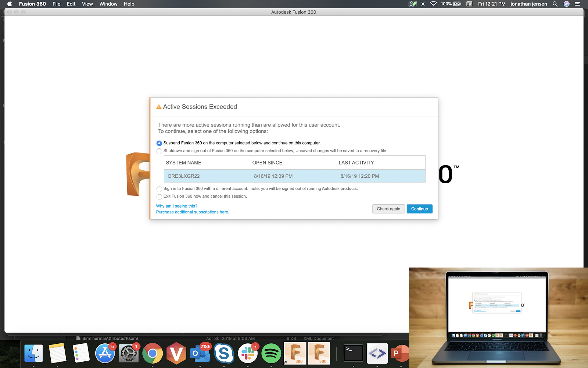Open 'Purchase additional subscriptions here' link
This screenshot has height=368, width=588.
pos(193,212)
